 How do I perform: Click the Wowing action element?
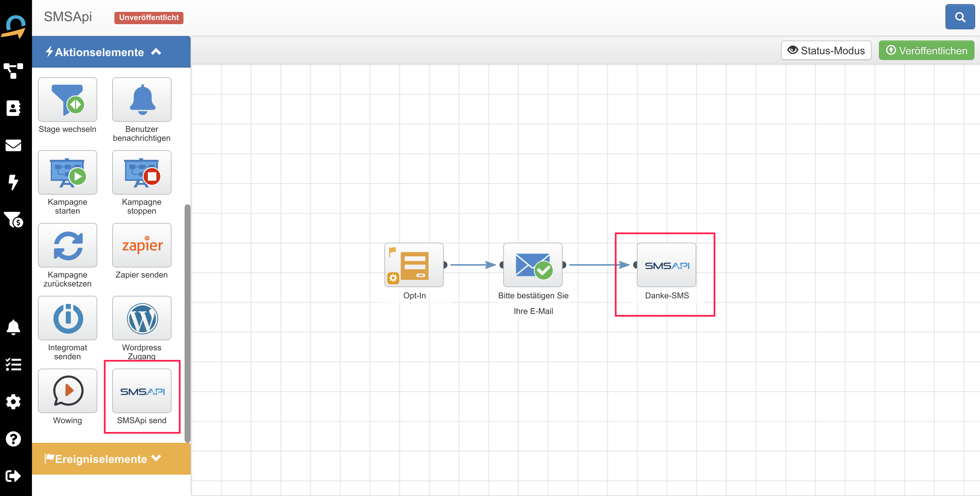[x=67, y=391]
